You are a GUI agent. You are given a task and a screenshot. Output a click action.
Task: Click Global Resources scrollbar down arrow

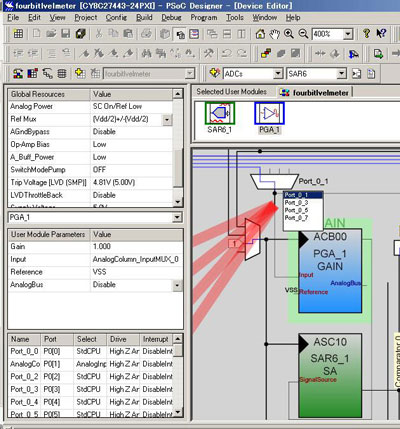pos(178,202)
